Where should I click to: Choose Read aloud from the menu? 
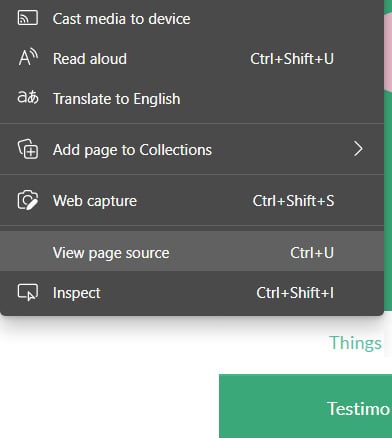tap(192, 59)
